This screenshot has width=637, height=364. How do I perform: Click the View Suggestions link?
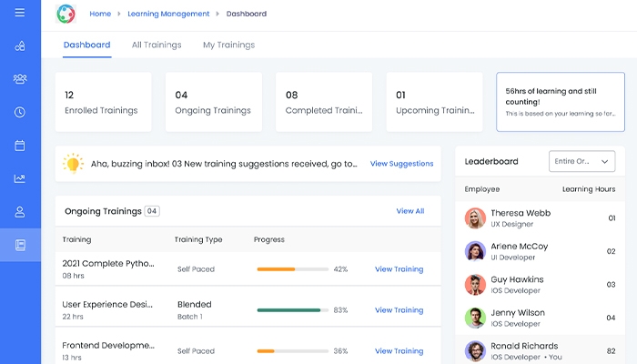point(401,164)
